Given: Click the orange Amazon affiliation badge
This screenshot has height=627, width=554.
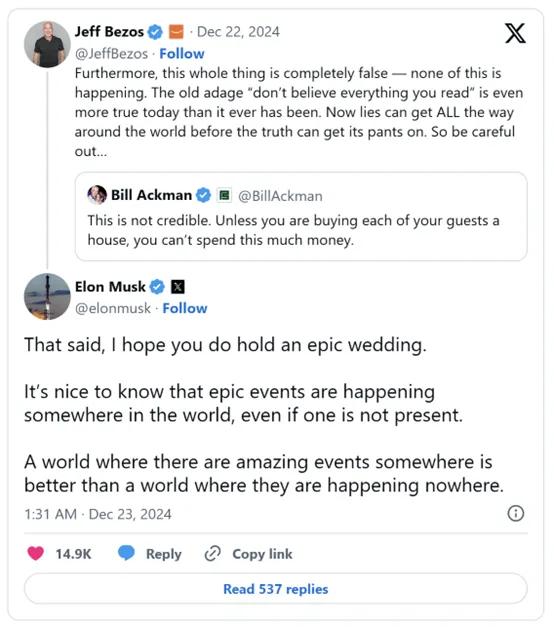Looking at the screenshot, I should pos(176,32).
